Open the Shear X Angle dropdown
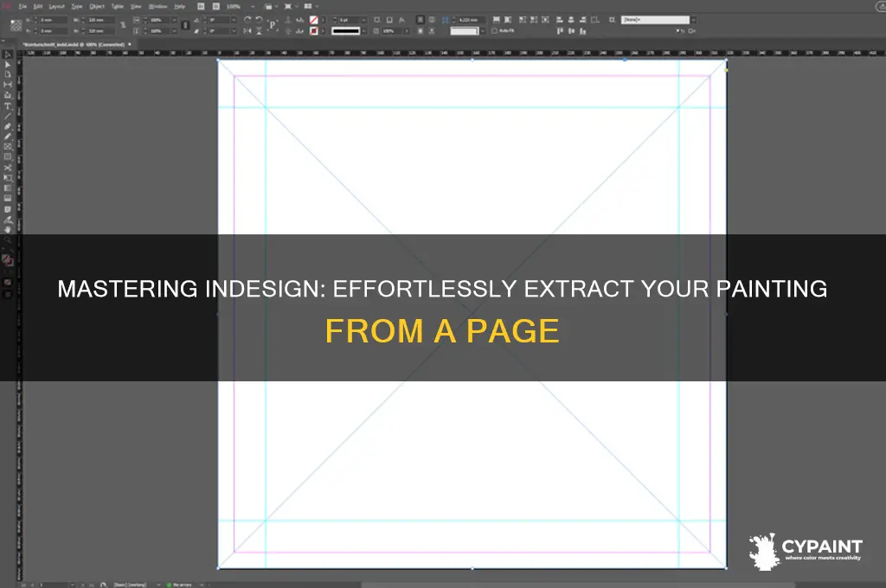 (234, 31)
